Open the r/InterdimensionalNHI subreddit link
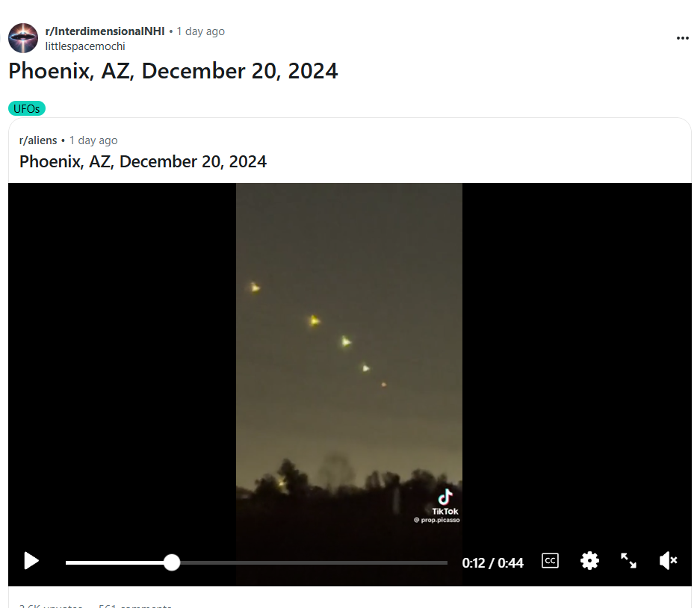This screenshot has height=608, width=700. (x=105, y=31)
